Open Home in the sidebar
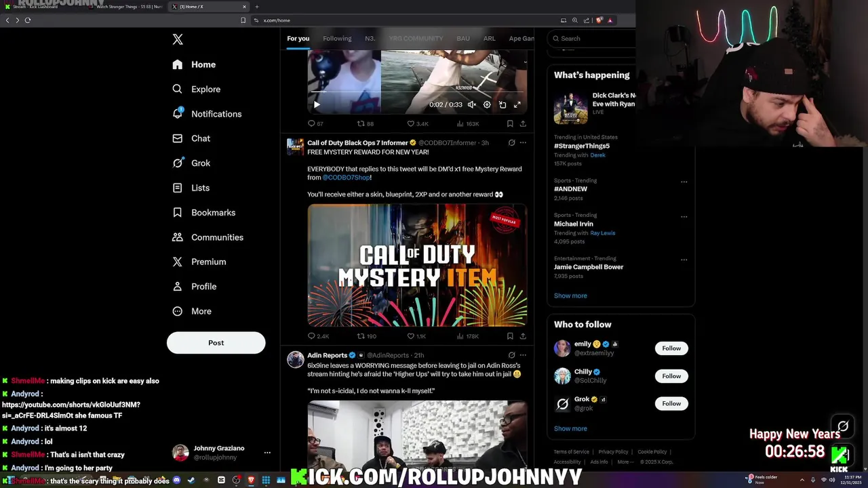 tap(194, 64)
